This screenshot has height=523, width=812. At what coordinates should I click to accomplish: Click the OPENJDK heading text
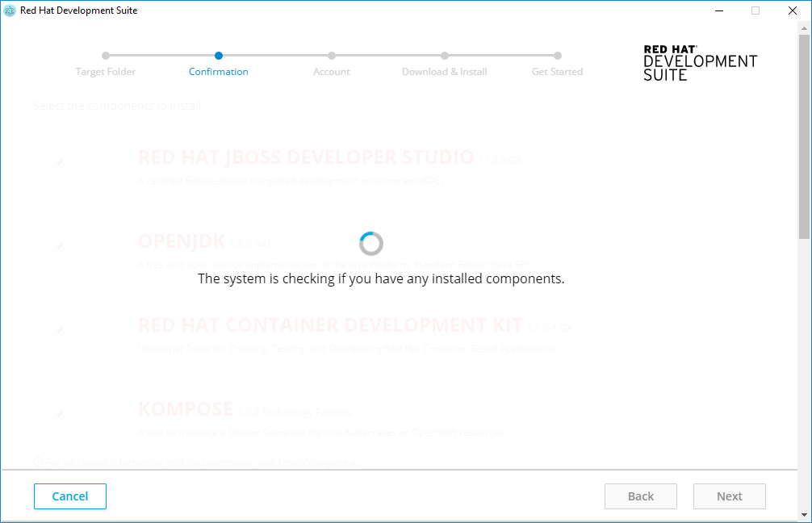(182, 241)
